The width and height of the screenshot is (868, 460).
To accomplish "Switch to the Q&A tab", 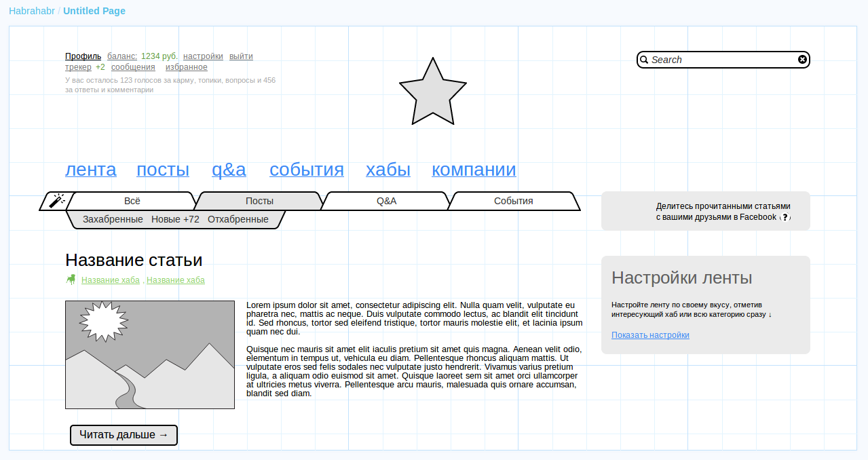I will pyautogui.click(x=386, y=201).
